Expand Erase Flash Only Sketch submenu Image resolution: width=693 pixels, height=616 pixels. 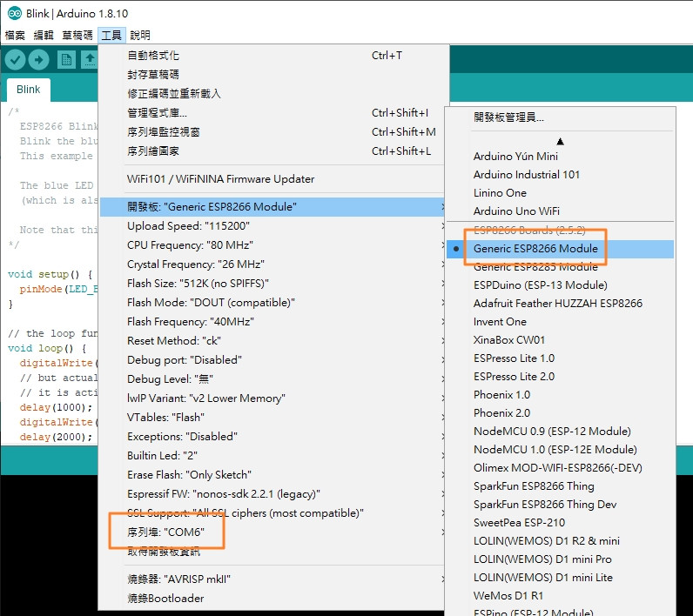[x=271, y=475]
